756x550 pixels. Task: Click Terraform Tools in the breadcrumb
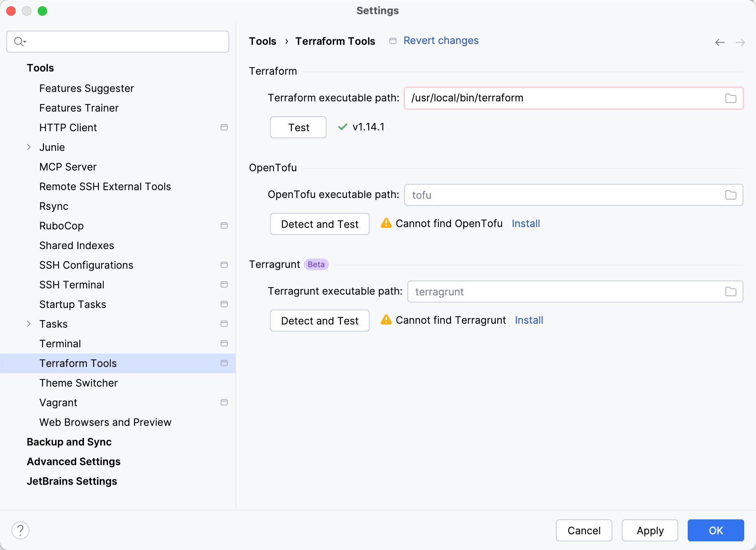(x=335, y=41)
